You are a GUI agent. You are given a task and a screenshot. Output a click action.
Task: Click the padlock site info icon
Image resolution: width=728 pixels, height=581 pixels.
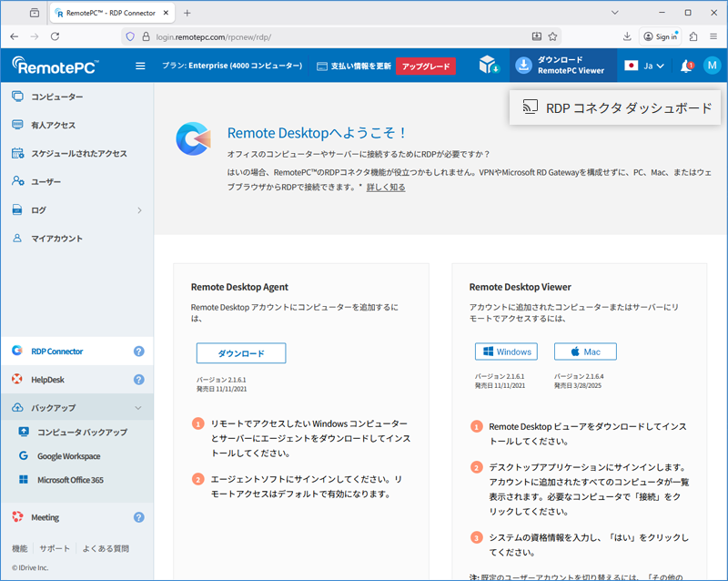click(146, 36)
